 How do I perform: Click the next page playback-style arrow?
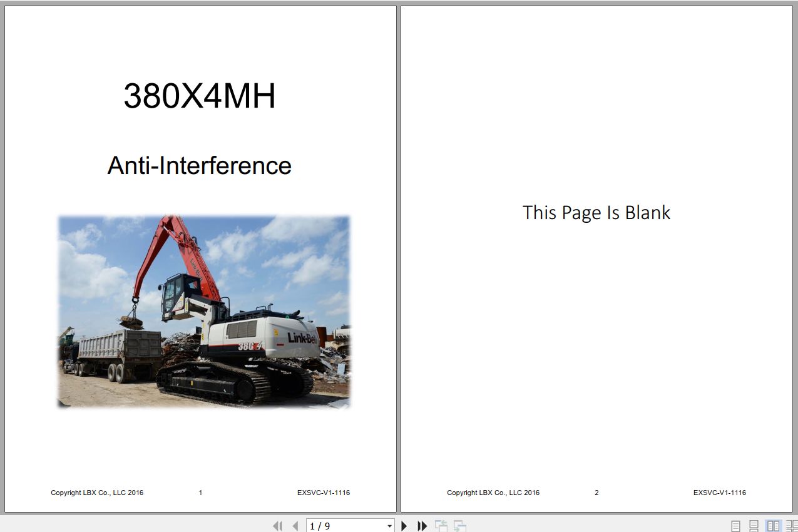tap(404, 526)
